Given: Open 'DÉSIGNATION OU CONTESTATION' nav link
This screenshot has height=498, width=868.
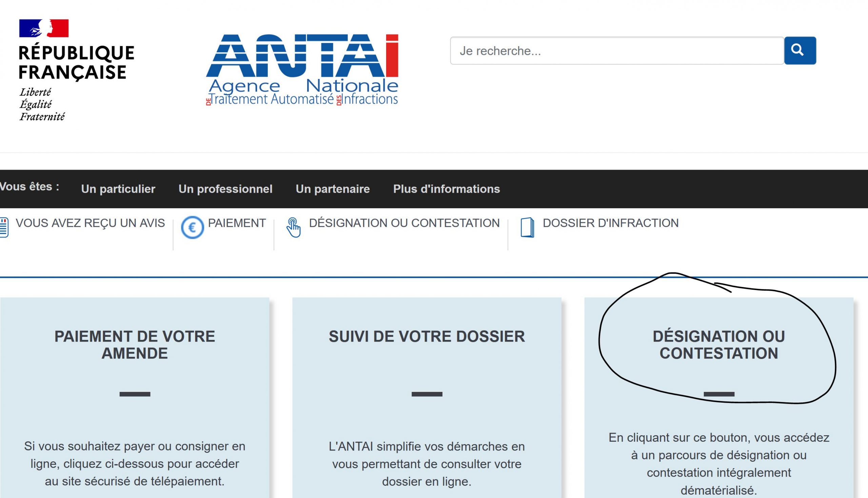Looking at the screenshot, I should tap(404, 223).
